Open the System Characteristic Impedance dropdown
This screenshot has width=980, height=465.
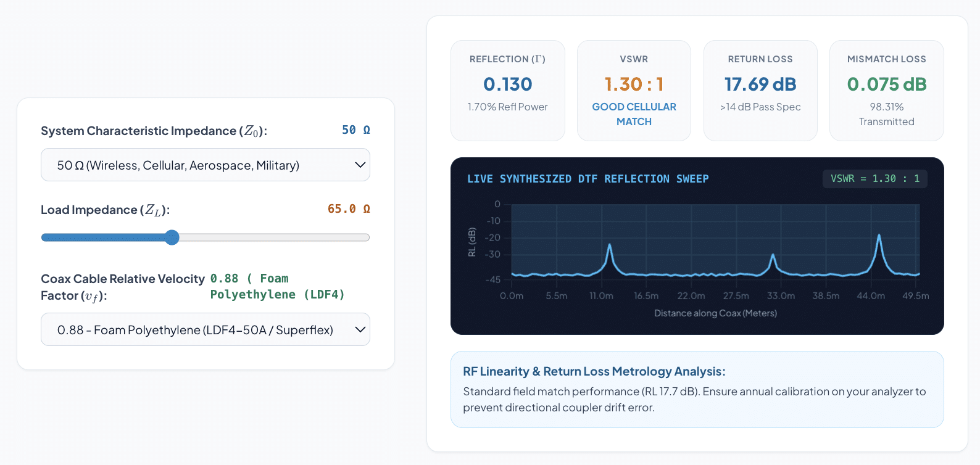pos(205,165)
